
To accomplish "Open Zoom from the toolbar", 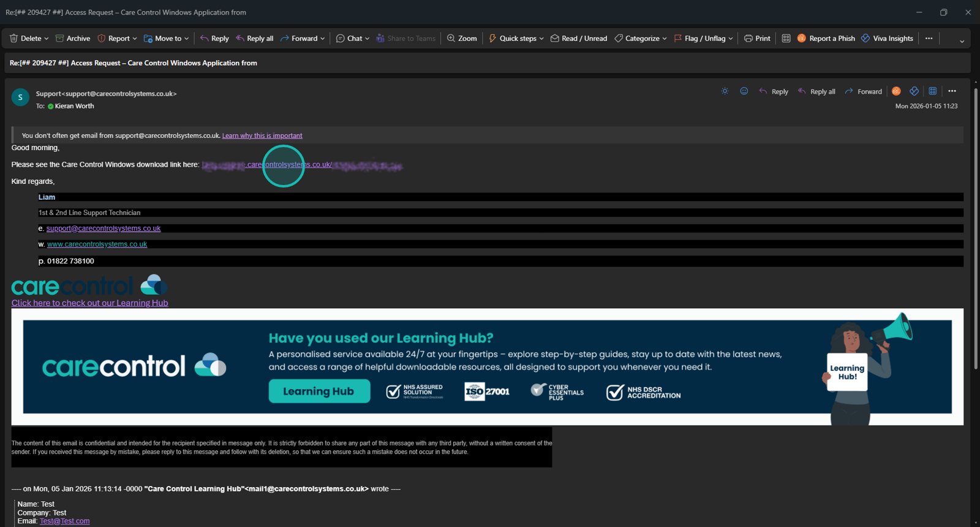I will (x=462, y=38).
